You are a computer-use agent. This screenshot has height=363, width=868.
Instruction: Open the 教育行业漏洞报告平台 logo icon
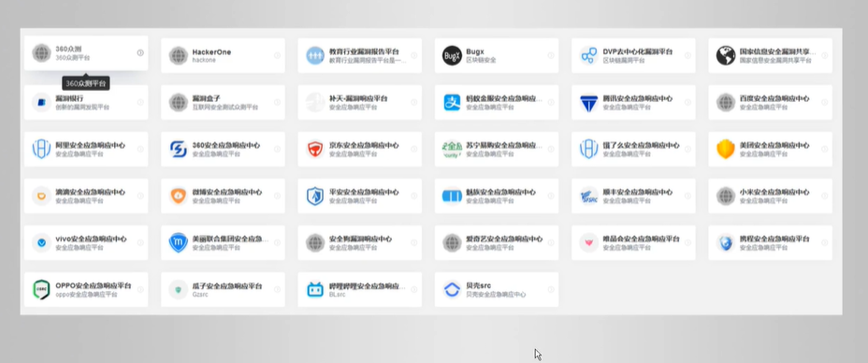315,55
